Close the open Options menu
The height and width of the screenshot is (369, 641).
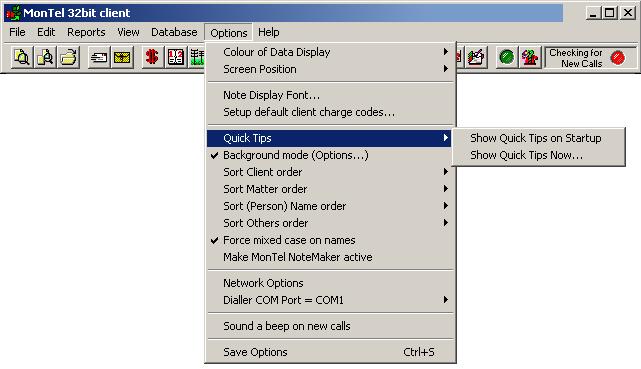click(x=229, y=33)
